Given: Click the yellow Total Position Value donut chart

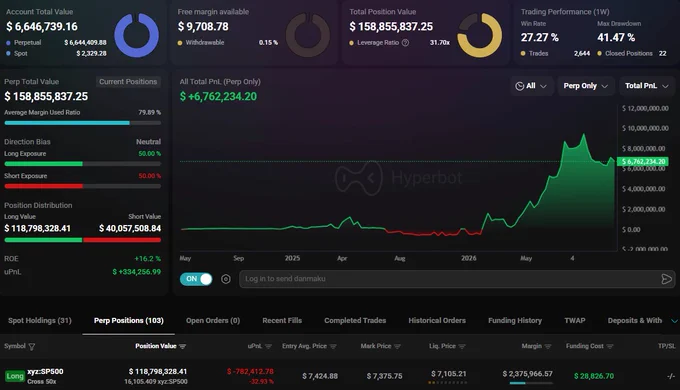Looking at the screenshot, I should [x=480, y=35].
